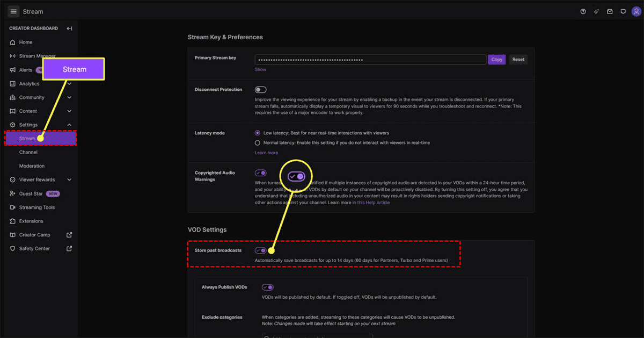Open Stream under Settings
644x338 pixels.
[x=41, y=139]
